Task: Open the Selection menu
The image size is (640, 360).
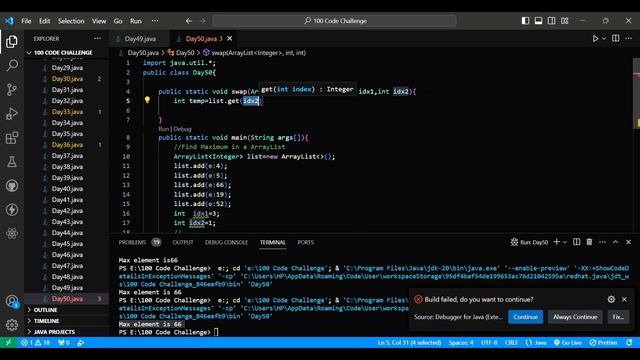Action: [x=71, y=21]
